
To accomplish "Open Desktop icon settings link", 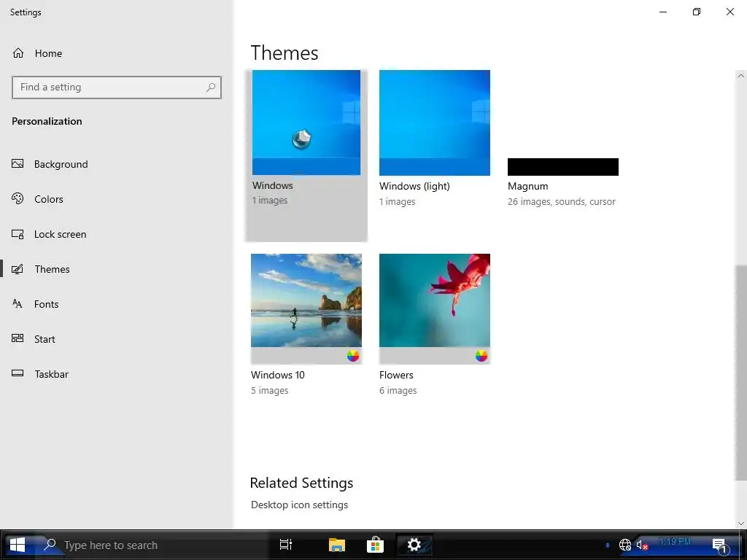I will coord(299,505).
